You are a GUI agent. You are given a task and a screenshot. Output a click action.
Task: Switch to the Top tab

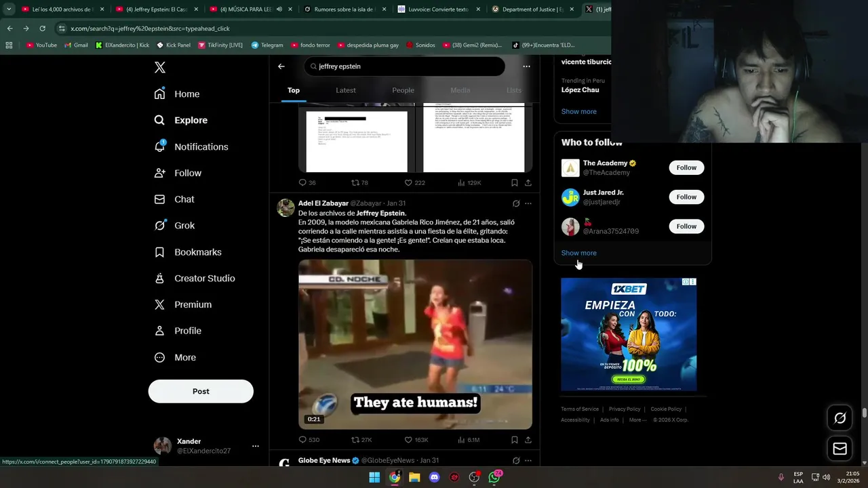(294, 90)
